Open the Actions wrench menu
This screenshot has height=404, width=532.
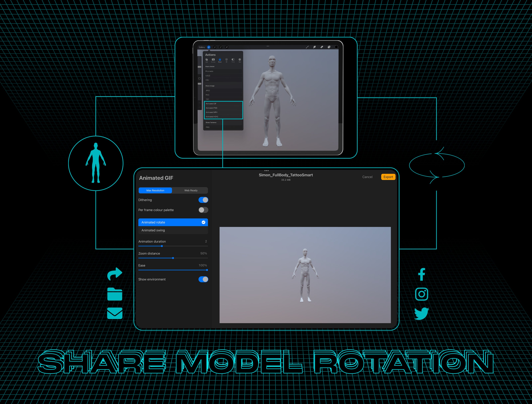point(209,47)
